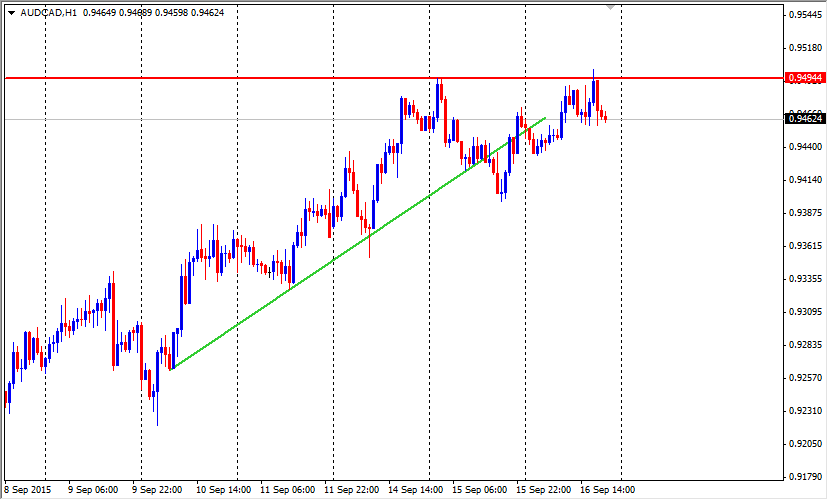Click the 11 Sep 22:00 time label
This screenshot has height=500, width=828.
pyautogui.click(x=350, y=490)
